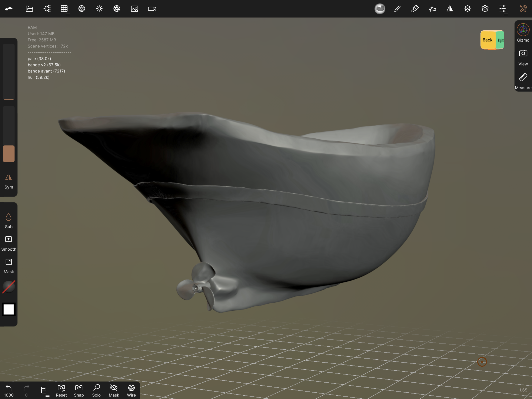Open the Painting brush menu

coord(397,9)
